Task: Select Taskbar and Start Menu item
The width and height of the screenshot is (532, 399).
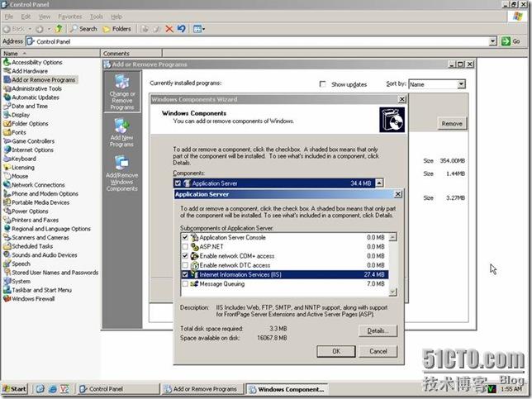Action: [38, 290]
